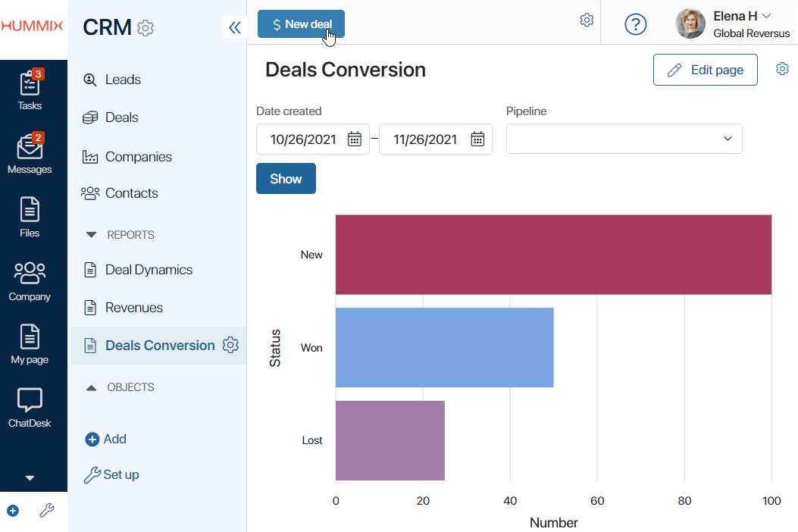The height and width of the screenshot is (532, 798).
Task: Open the help question mark icon
Action: click(x=636, y=24)
